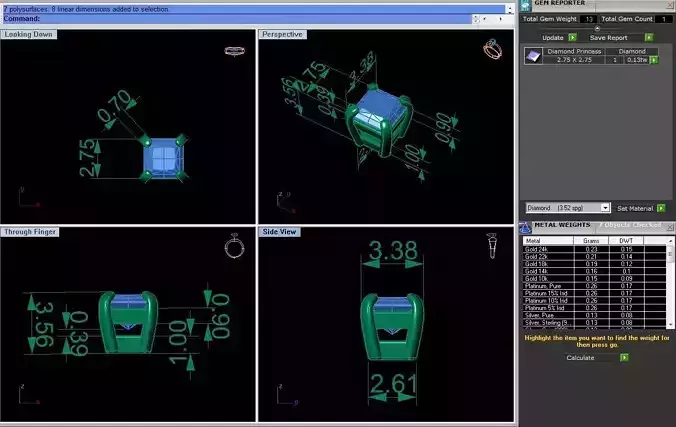Click the Update label button
Image resolution: width=676 pixels, height=427 pixels.
553,38
